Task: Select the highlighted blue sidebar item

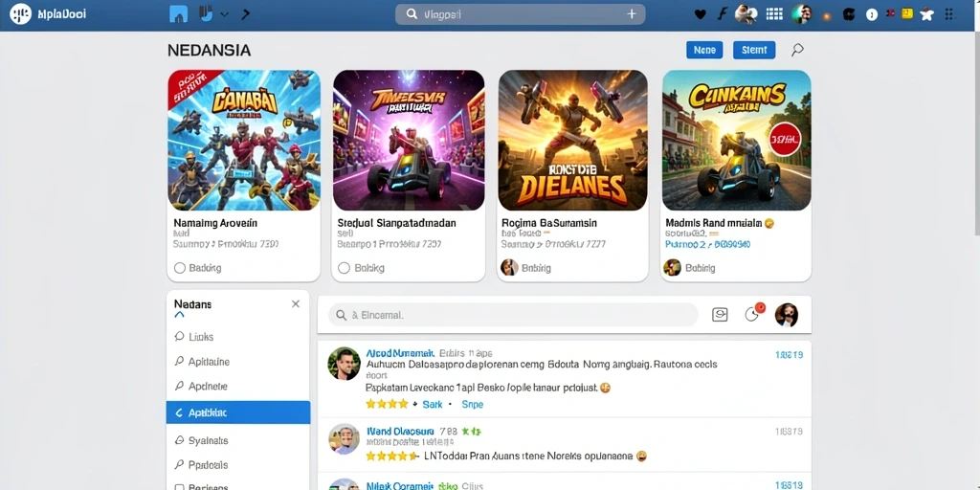Action: (x=238, y=412)
